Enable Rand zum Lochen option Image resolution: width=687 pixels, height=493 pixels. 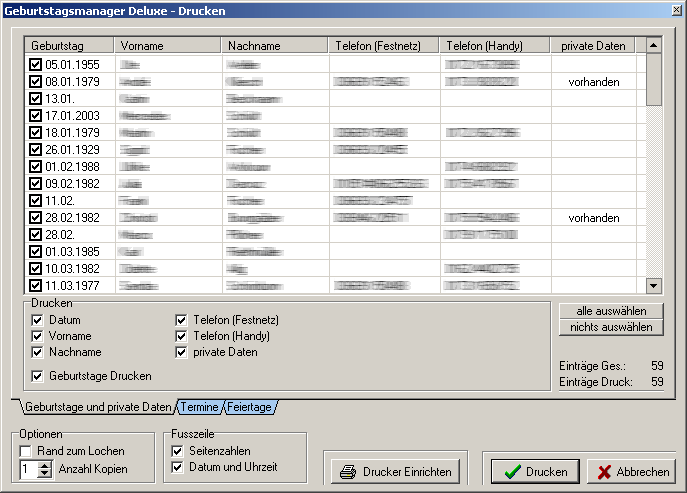coord(26,452)
